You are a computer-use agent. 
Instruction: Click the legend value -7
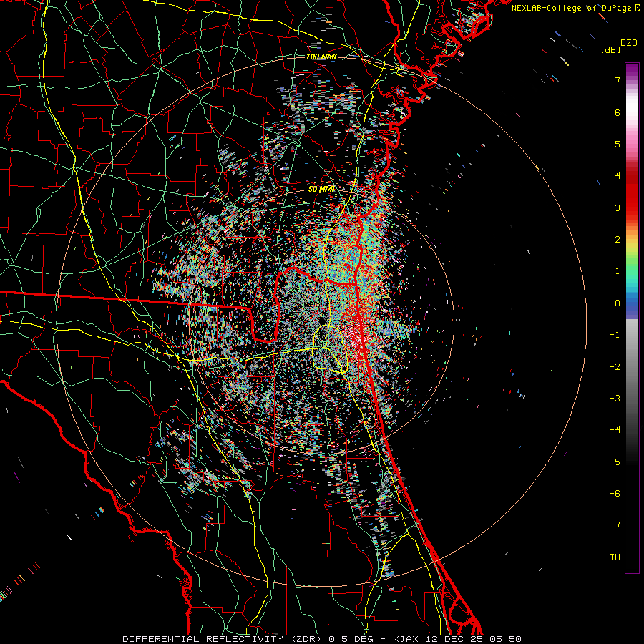click(615, 525)
